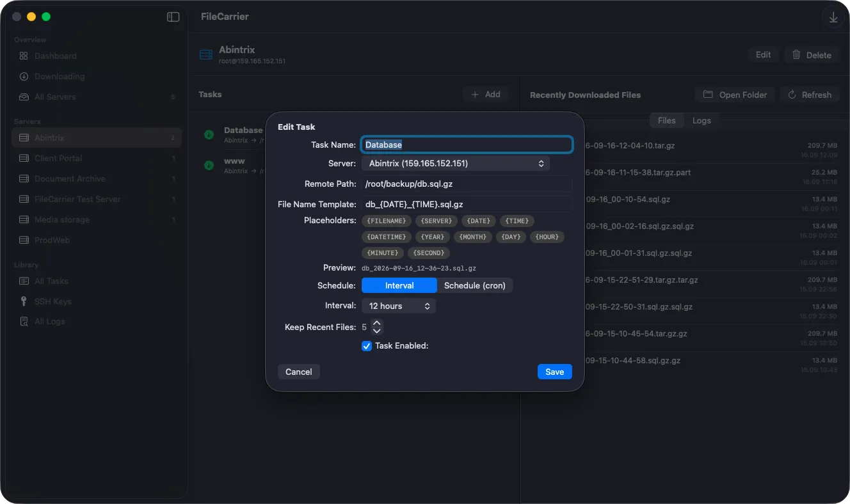Click green status icon of Database task
The height and width of the screenshot is (504, 850).
tap(209, 134)
